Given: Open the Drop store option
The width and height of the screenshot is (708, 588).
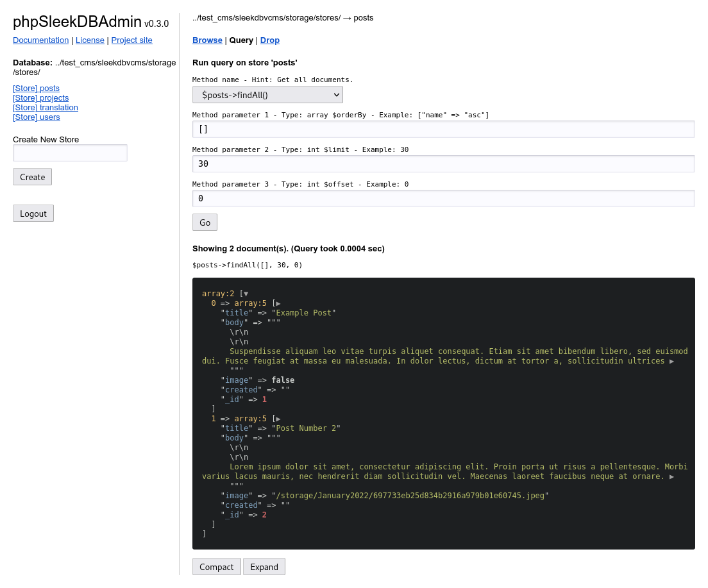Looking at the screenshot, I should point(269,40).
